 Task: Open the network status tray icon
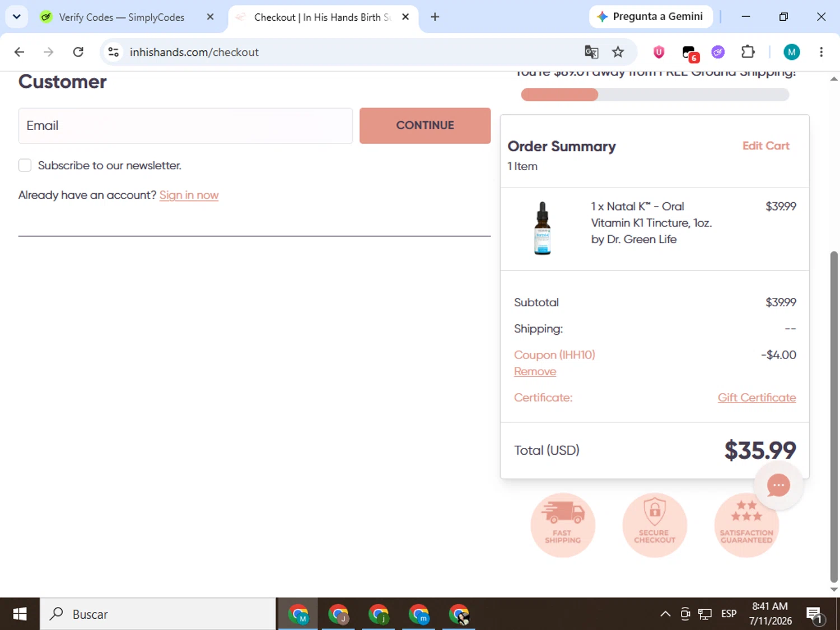click(705, 614)
